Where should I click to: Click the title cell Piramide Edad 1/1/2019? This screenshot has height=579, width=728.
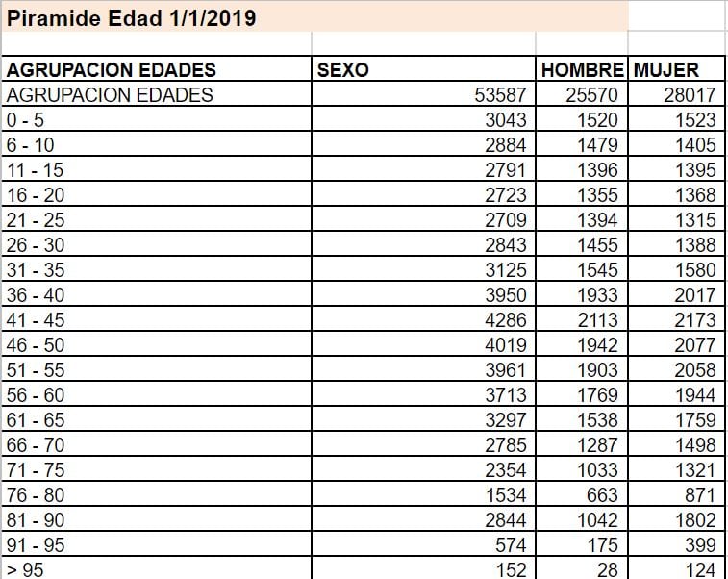(x=132, y=17)
